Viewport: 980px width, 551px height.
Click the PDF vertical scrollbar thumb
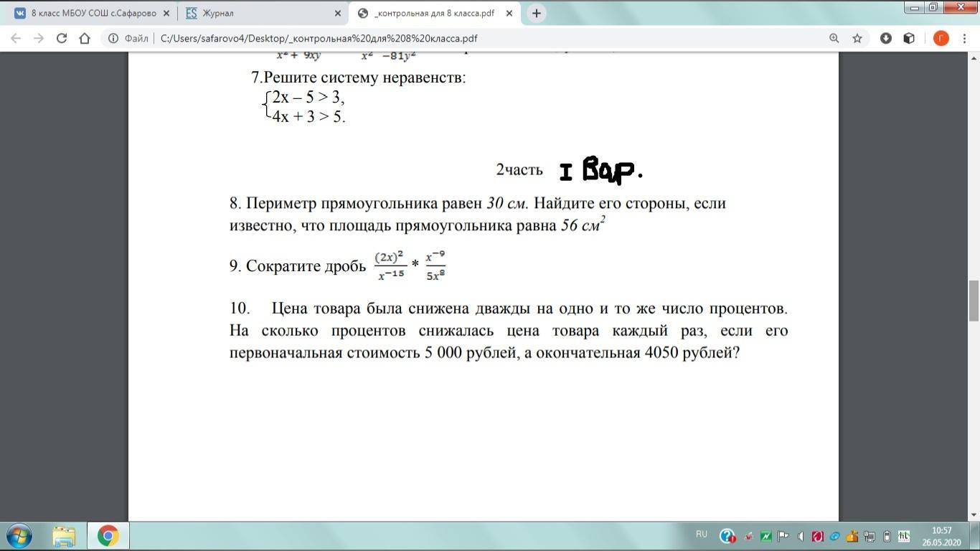click(974, 301)
